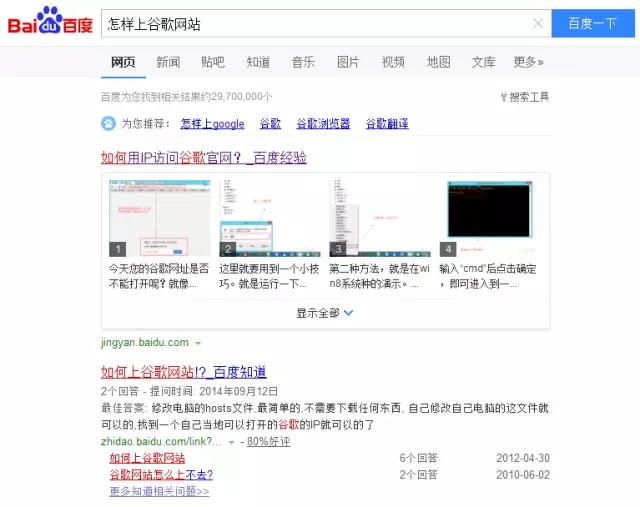Click step text 第二种方法，就是在win8系统
This screenshot has height=507, width=640.
coord(379,276)
